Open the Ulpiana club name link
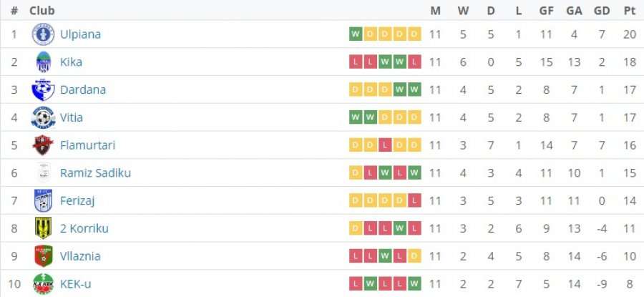644x297 pixels. [80, 34]
